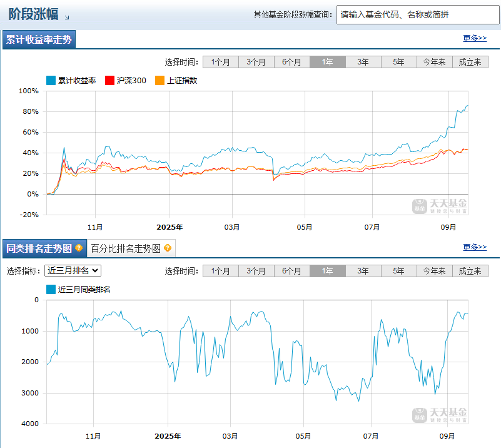501x448 pixels.
Task: Click the help icon next to 同类排名走势图
Action: click(79, 248)
